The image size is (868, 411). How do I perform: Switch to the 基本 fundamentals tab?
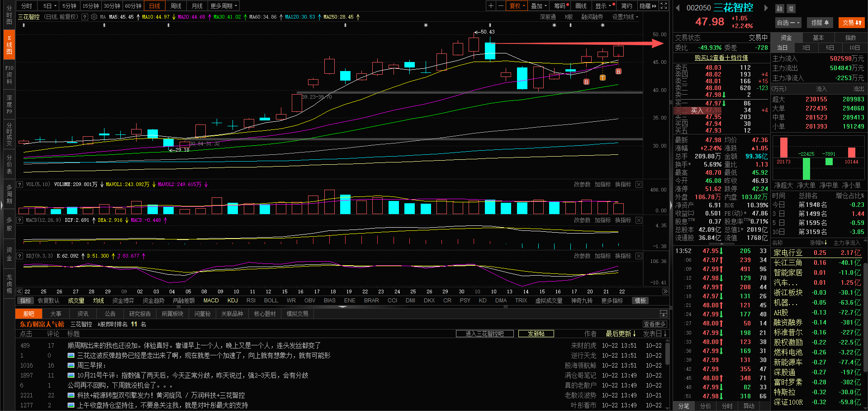818,38
